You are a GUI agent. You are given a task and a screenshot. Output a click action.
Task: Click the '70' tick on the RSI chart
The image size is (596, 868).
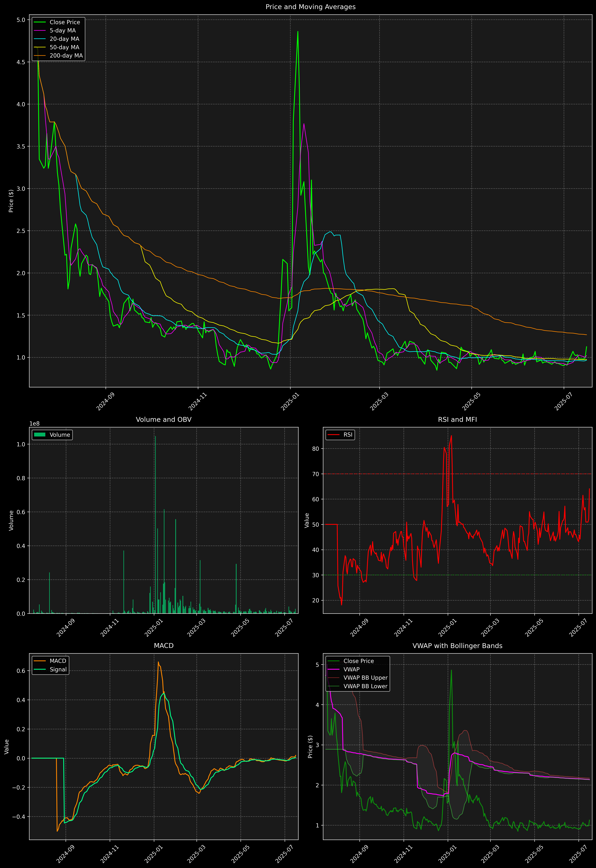pos(316,474)
